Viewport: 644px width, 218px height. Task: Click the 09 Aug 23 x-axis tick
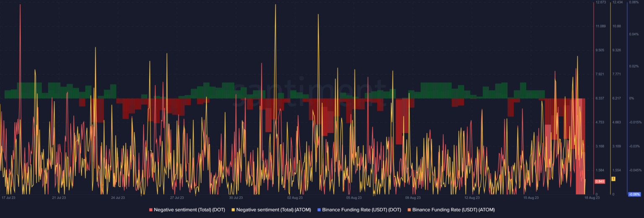(413, 197)
